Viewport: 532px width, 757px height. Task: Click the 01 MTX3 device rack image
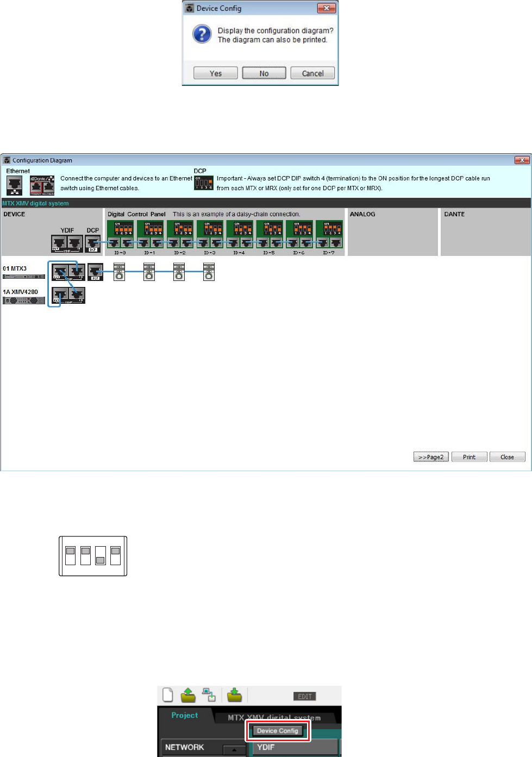point(24,277)
